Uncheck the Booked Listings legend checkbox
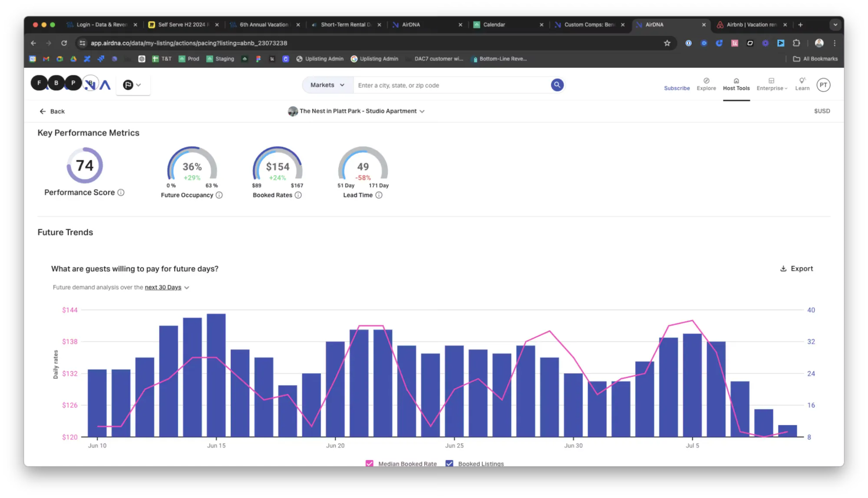868x498 pixels. coord(449,463)
